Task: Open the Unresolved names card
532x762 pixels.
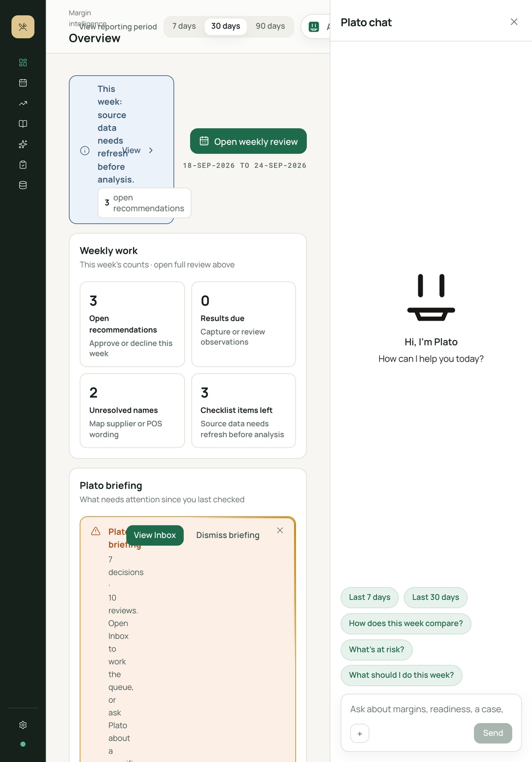Action: click(x=132, y=411)
